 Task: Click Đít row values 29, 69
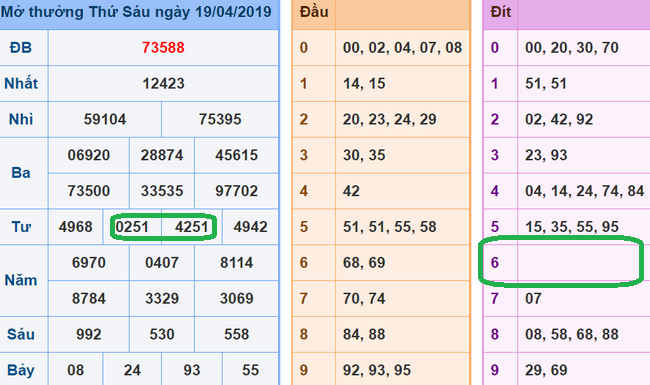(546, 370)
